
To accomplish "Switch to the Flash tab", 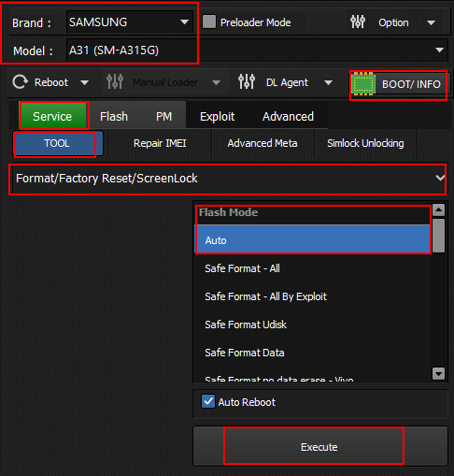I will 114,117.
